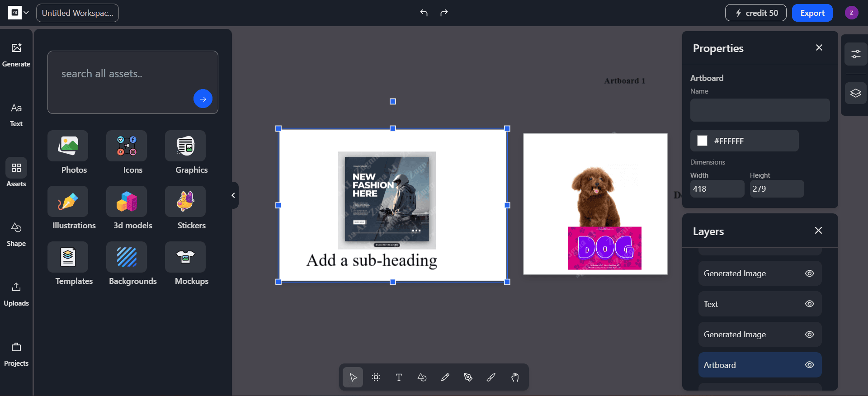
Task: Click the credit 50 button
Action: tap(755, 13)
